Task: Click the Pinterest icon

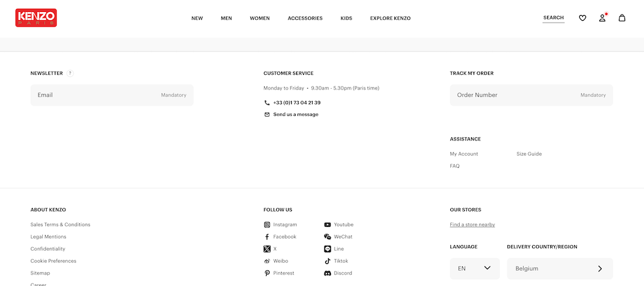Action: tap(267, 273)
